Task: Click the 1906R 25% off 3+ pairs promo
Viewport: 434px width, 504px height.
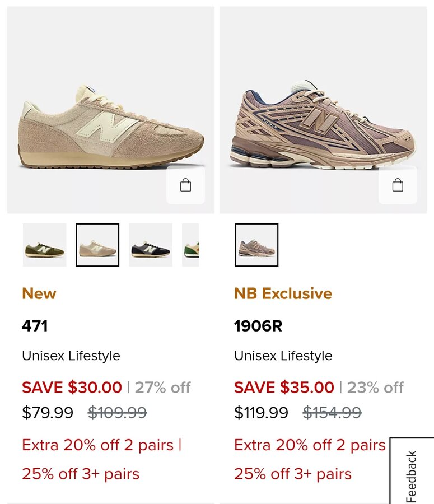Action: [x=292, y=474]
